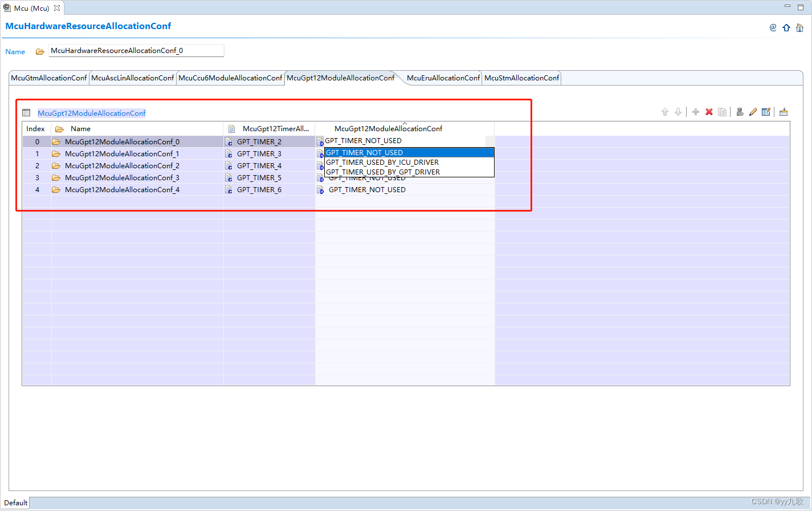Click the McuGpt12ModuleAllocationConf column header
This screenshot has height=511, width=812.
(405, 129)
